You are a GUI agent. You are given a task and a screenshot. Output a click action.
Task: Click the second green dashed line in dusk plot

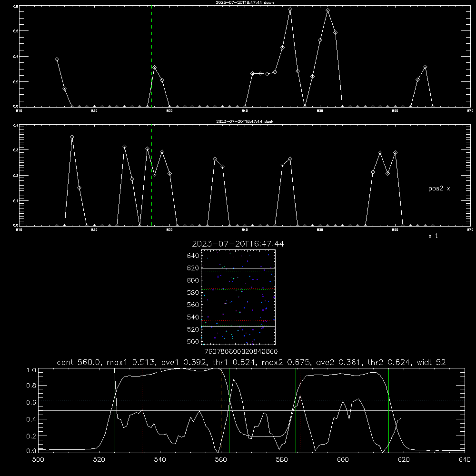[x=263, y=176]
